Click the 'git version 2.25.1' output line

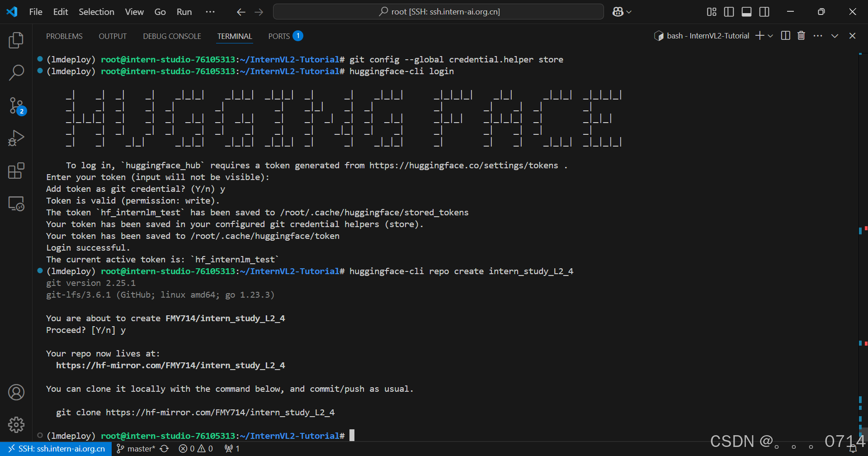tap(91, 283)
